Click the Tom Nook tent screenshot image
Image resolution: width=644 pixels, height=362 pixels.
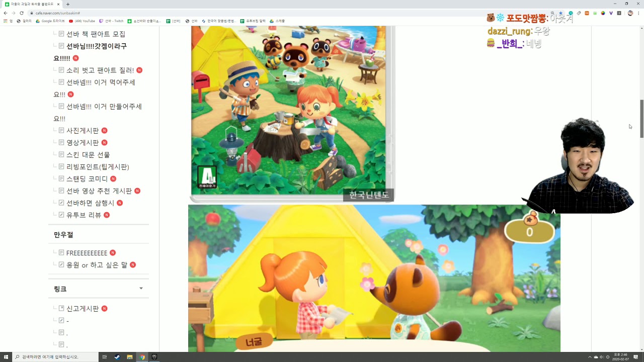374,278
